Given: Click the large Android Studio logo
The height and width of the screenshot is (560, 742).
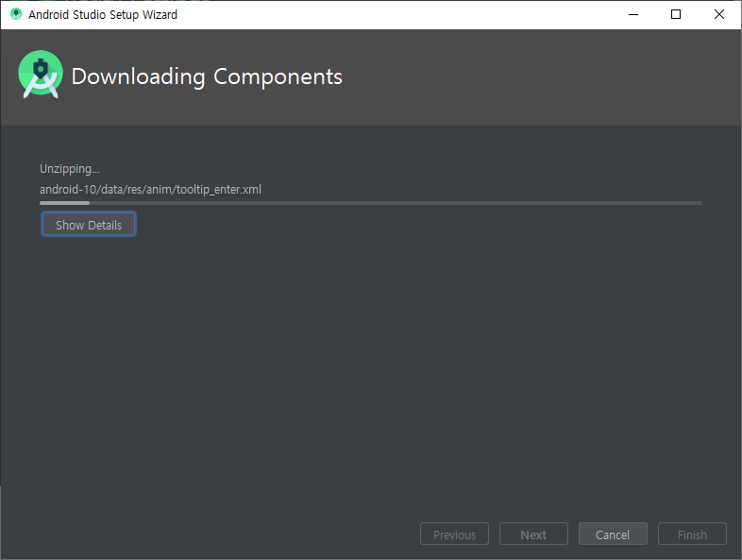Looking at the screenshot, I should point(41,75).
